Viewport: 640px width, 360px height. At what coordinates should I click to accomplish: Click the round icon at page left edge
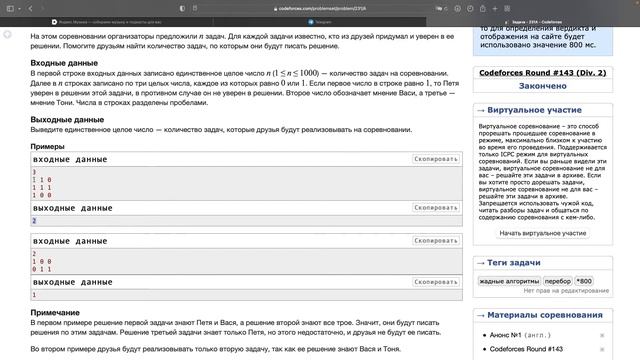[7, 35]
